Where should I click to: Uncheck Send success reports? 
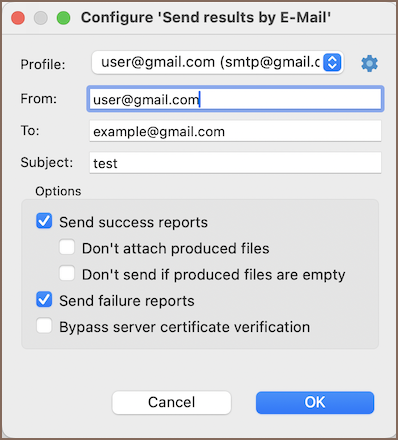tap(44, 221)
